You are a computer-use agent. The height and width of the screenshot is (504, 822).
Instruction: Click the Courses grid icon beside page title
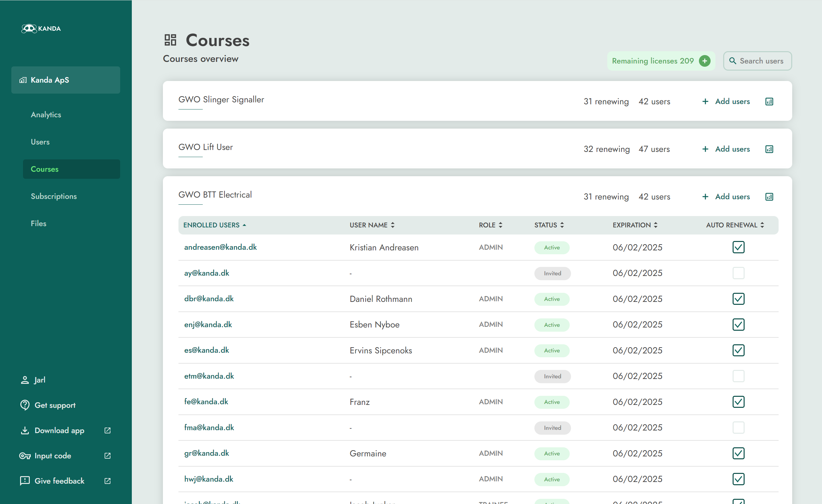click(x=170, y=40)
